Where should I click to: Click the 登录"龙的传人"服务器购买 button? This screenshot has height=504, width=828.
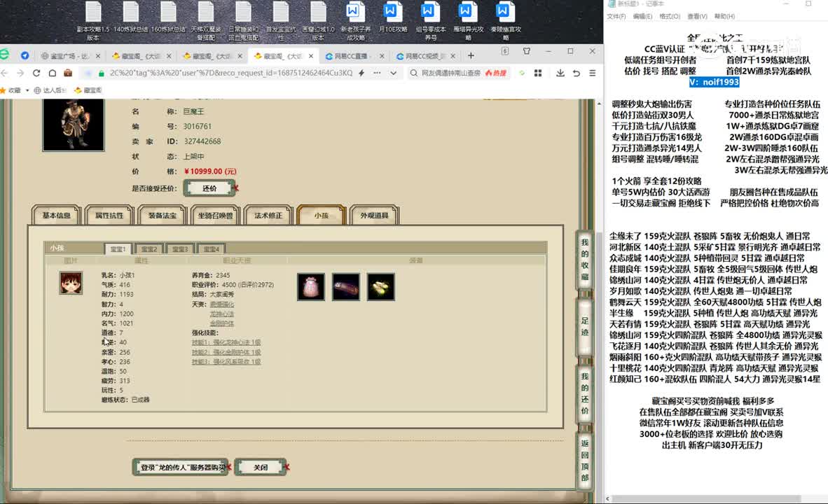[181, 467]
